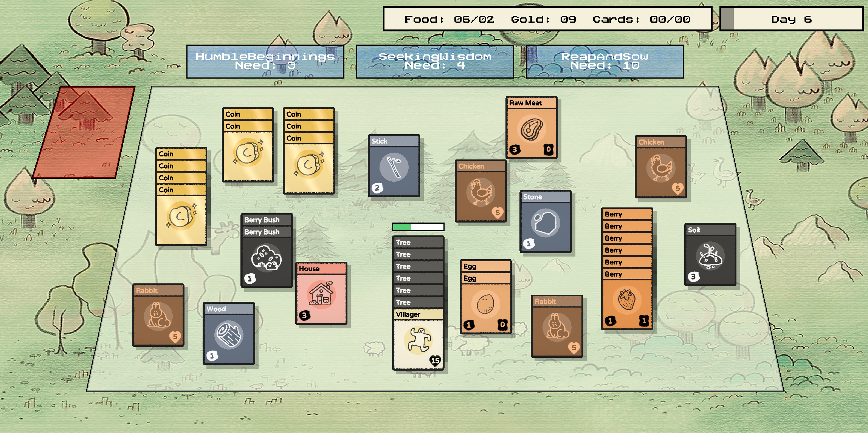Select the top Berry Bush card header

point(267,220)
